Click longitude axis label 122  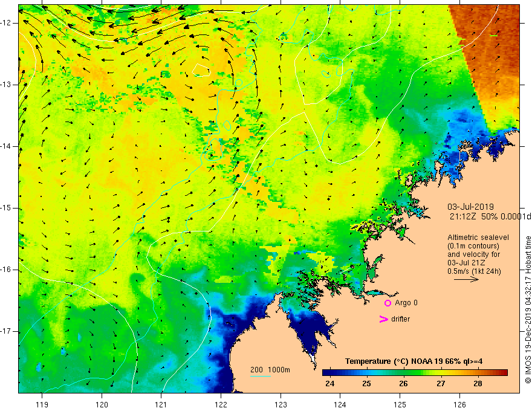tap(221, 404)
